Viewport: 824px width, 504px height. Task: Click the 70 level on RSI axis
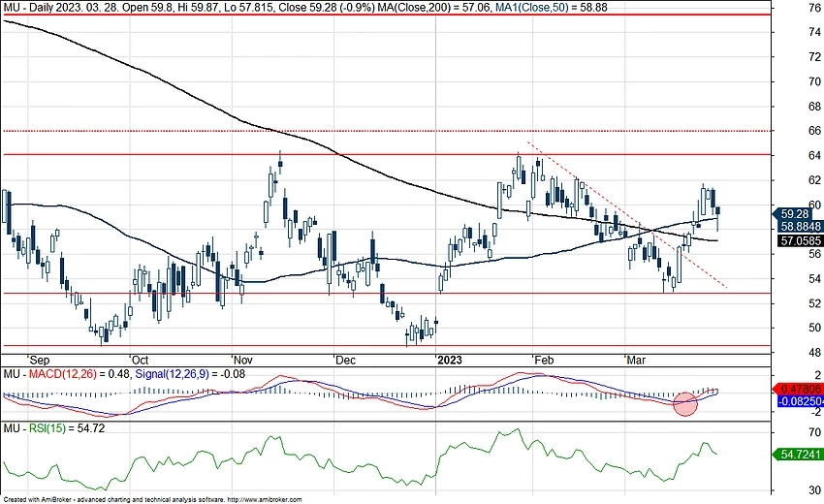(x=815, y=432)
